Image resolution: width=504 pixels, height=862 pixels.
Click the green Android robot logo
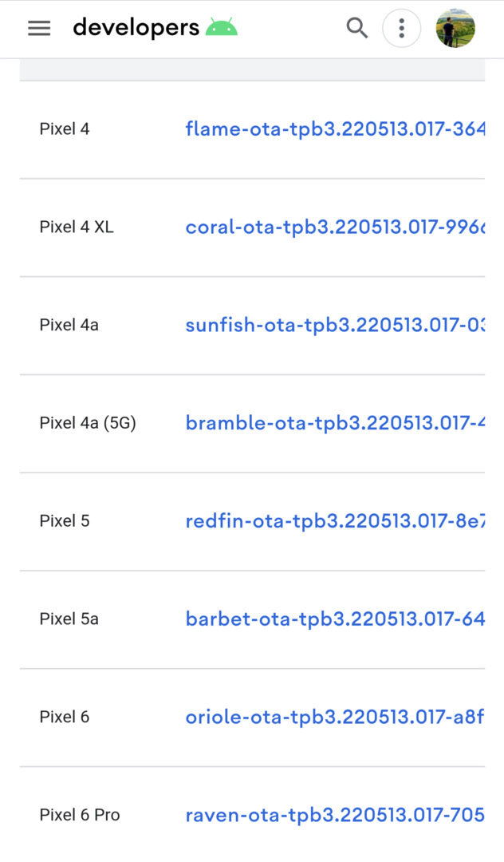pos(221,27)
